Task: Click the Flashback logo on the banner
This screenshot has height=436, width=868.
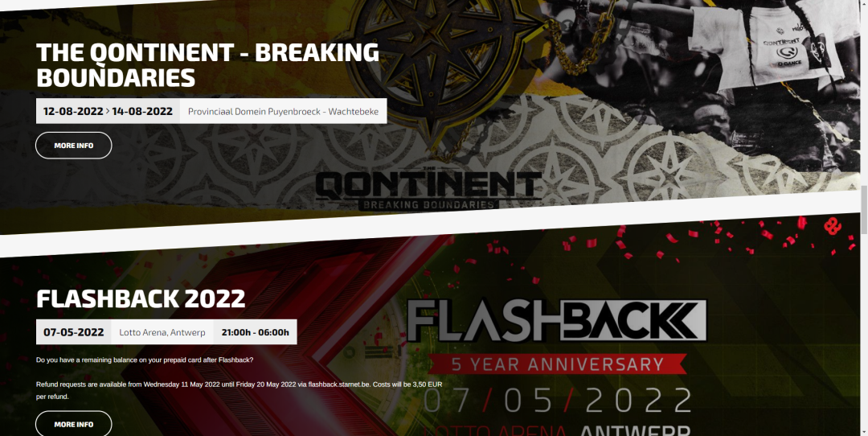Action: tap(557, 321)
